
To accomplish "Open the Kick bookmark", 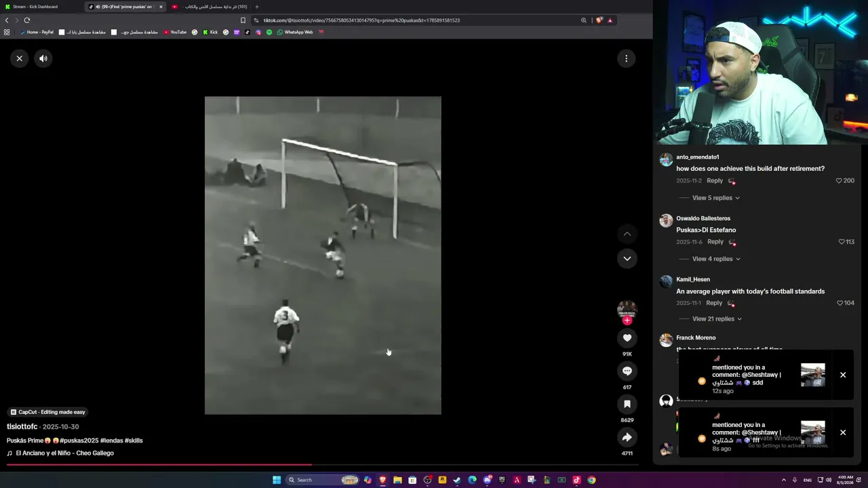I will 210,32.
